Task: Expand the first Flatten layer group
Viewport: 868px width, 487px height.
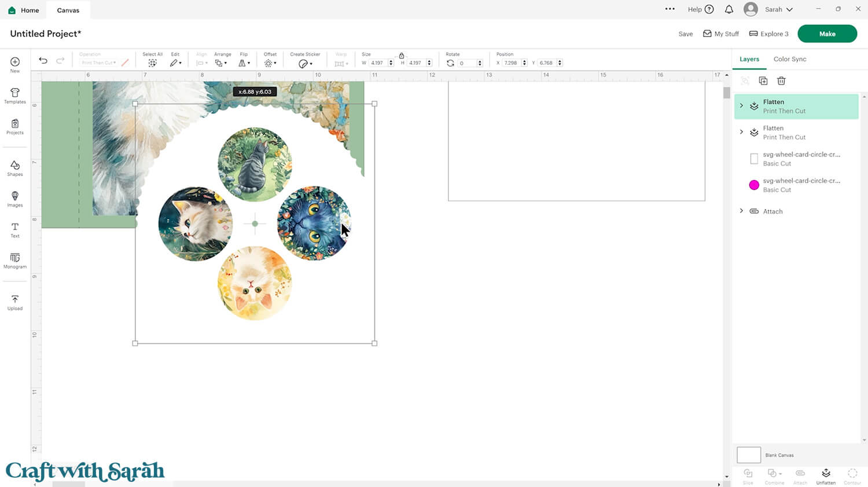Action: 741,105
